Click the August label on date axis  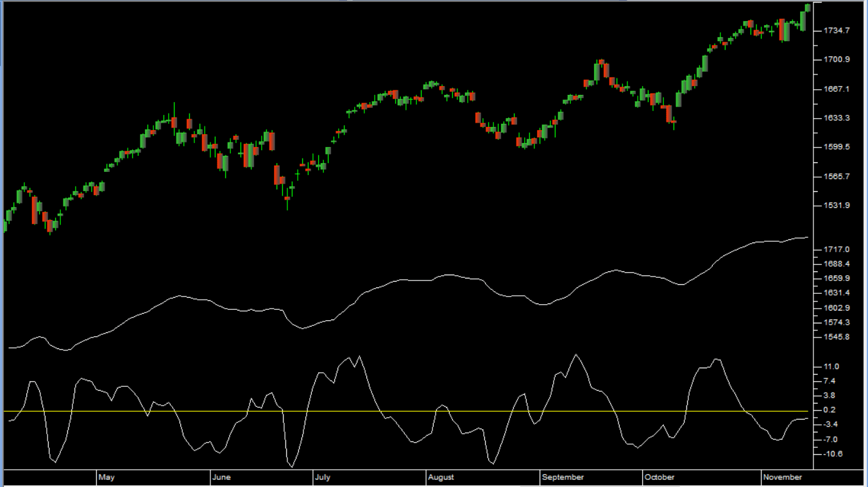click(441, 477)
